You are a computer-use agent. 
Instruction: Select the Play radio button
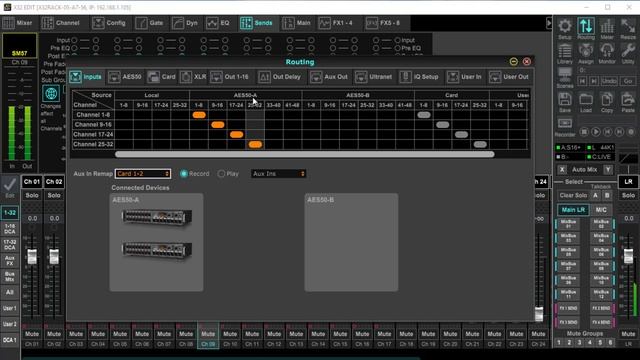coord(221,174)
